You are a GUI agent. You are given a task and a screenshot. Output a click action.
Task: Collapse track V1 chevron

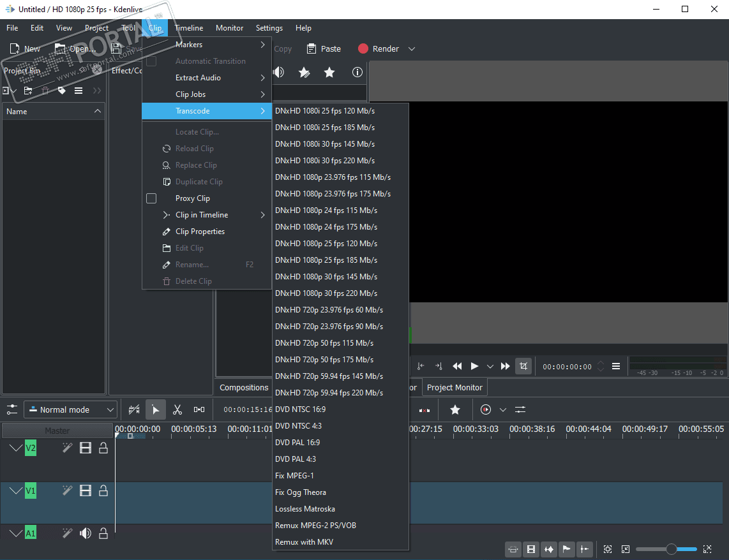point(16,491)
